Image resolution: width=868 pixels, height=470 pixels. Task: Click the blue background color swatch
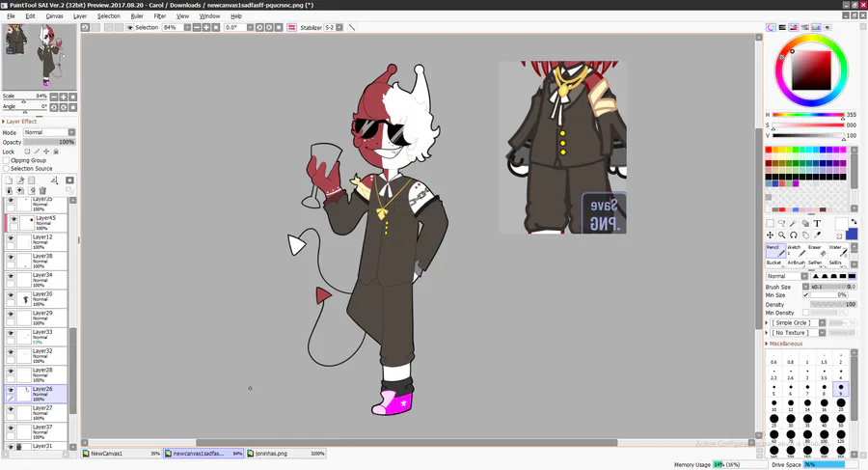[852, 235]
